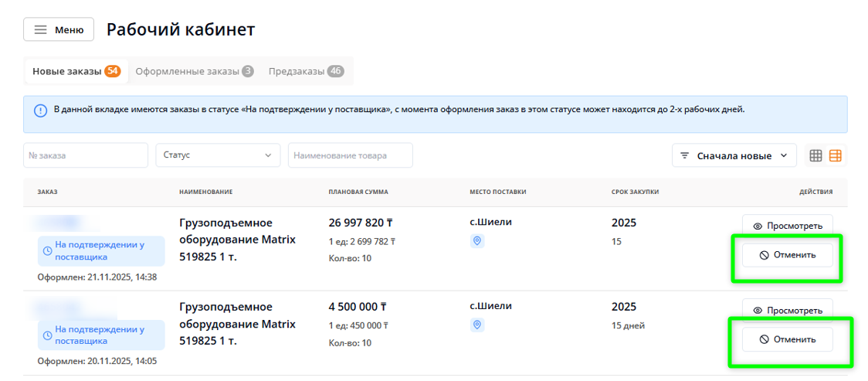
Task: Click the Наименование товара input field
Action: click(350, 155)
